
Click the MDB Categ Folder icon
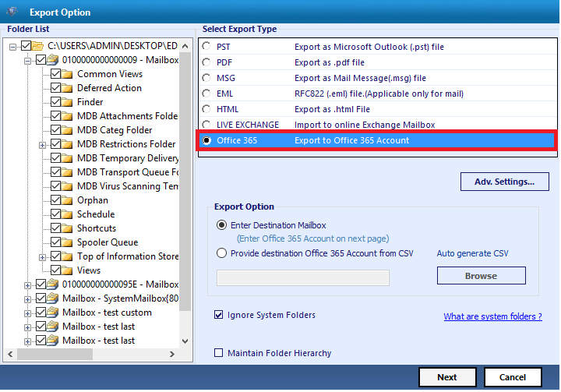66,130
